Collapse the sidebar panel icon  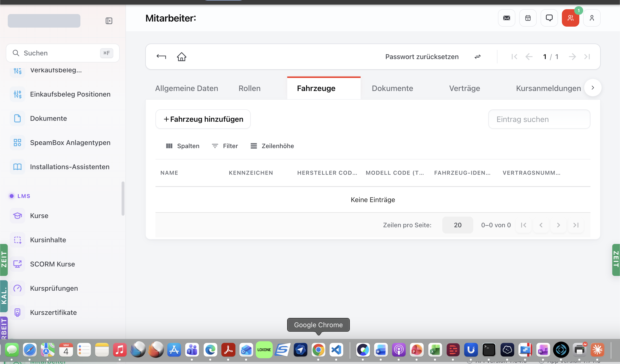point(109,21)
